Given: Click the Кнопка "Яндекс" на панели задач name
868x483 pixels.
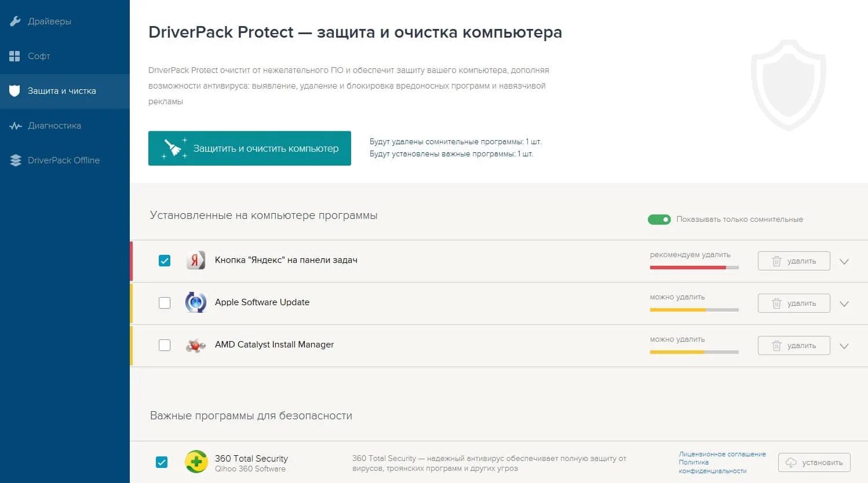Looking at the screenshot, I should pyautogui.click(x=286, y=260).
